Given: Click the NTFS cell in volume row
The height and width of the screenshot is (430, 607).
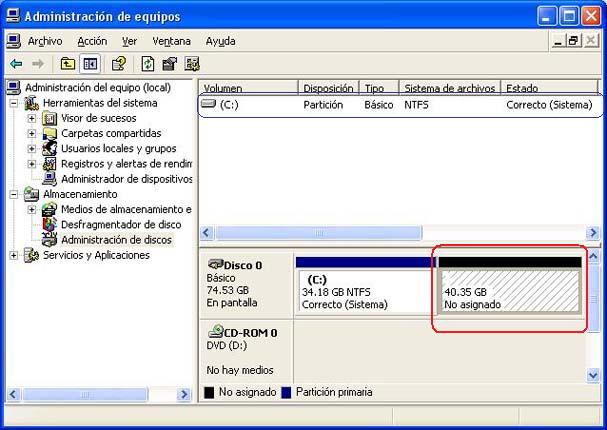Looking at the screenshot, I should pos(416,105).
